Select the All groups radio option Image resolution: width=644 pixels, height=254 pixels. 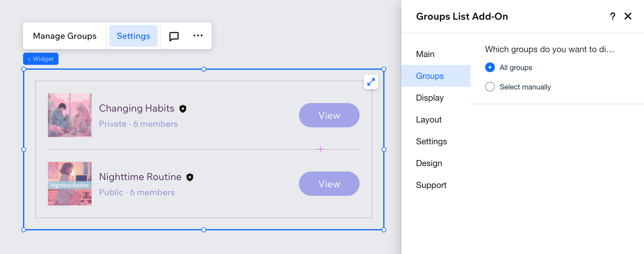490,67
